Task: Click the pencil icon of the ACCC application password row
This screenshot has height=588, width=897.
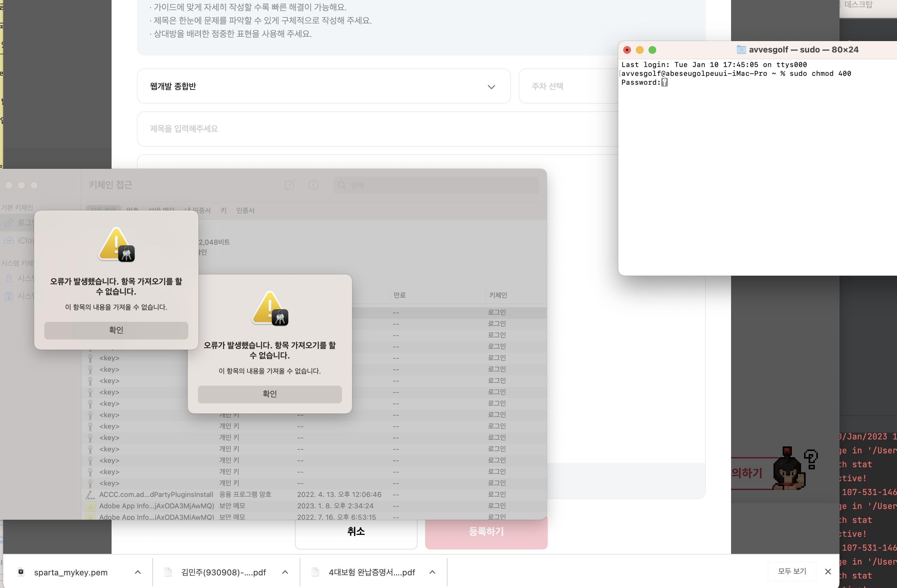Action: pyautogui.click(x=90, y=495)
